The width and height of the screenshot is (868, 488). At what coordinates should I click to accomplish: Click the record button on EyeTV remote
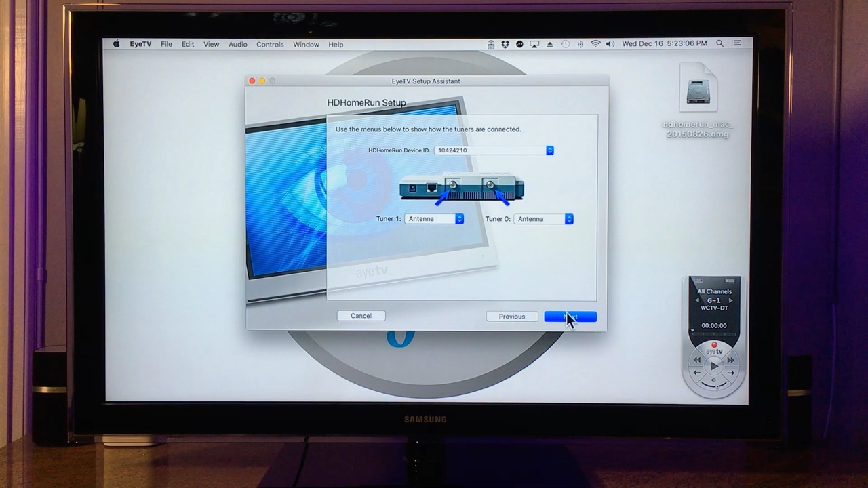coord(714,345)
